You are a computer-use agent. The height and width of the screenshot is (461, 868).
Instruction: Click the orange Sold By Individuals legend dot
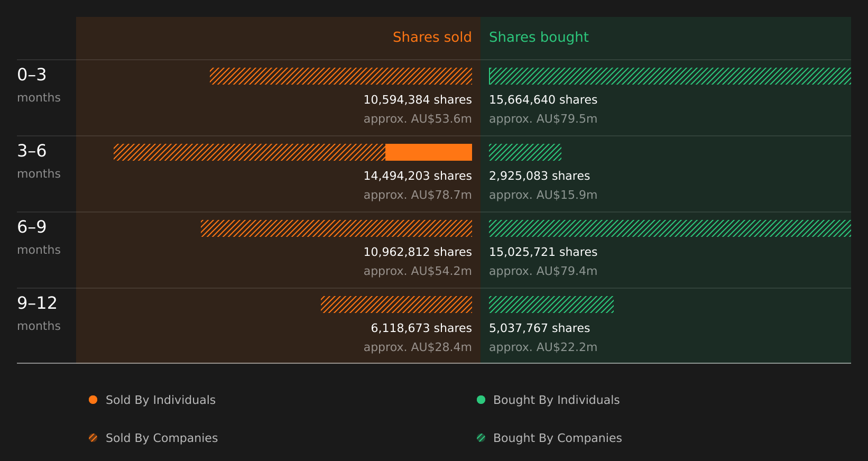click(x=93, y=400)
